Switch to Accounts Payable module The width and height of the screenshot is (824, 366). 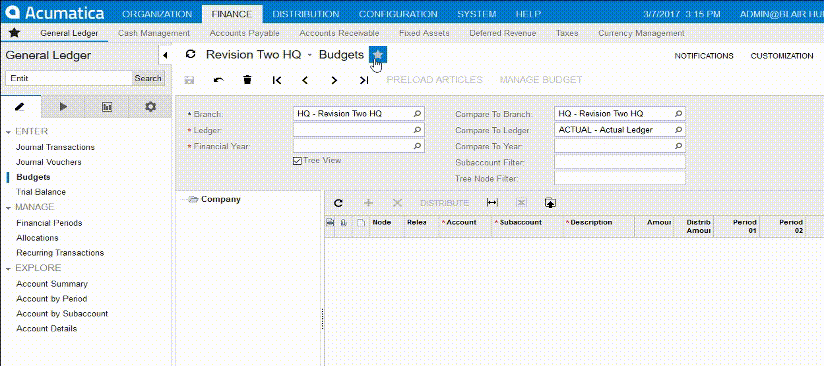[x=244, y=33]
